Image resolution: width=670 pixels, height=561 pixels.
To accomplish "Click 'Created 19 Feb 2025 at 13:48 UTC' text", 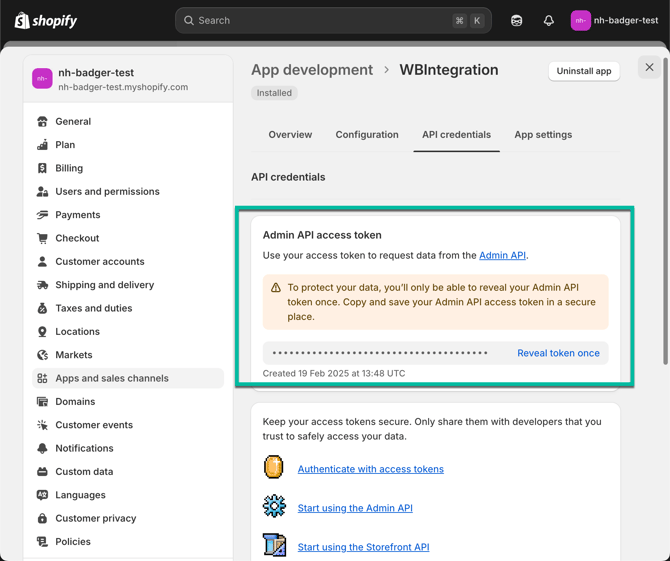I will tap(334, 373).
